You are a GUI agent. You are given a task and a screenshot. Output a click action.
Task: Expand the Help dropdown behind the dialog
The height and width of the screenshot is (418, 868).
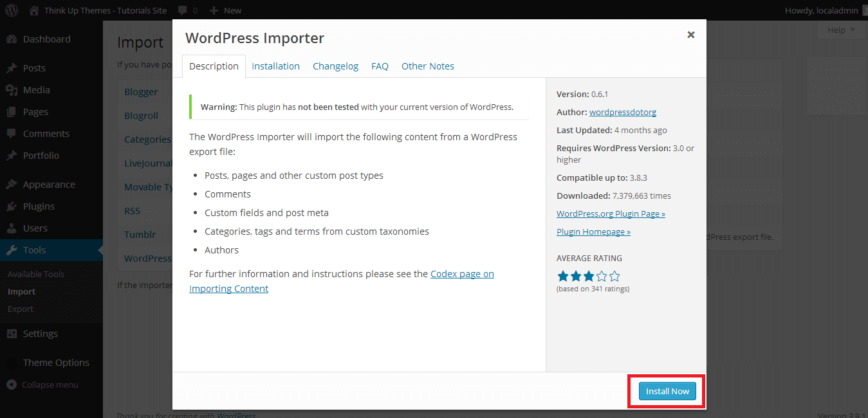840,30
